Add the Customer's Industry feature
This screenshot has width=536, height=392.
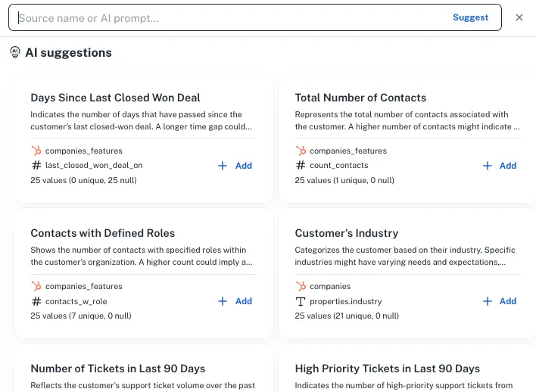coord(500,301)
